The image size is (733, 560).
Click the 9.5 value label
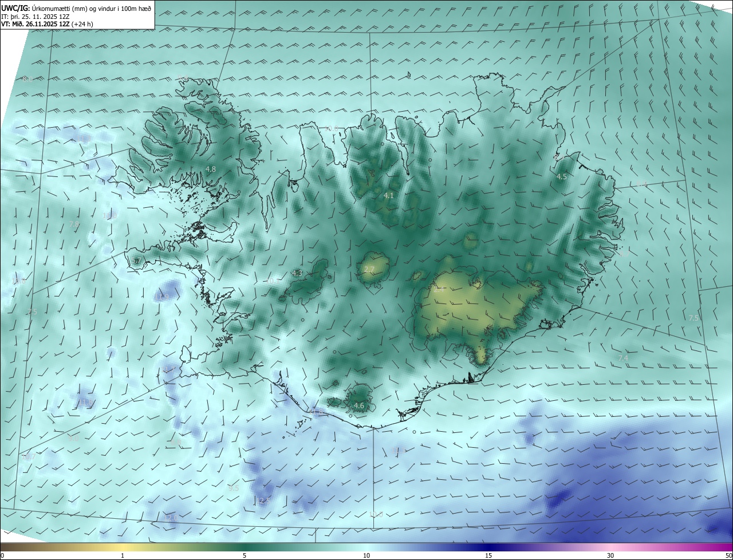pyautogui.click(x=233, y=488)
